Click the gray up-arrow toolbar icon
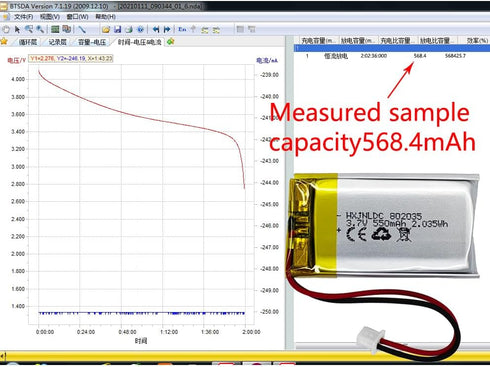 point(193,29)
